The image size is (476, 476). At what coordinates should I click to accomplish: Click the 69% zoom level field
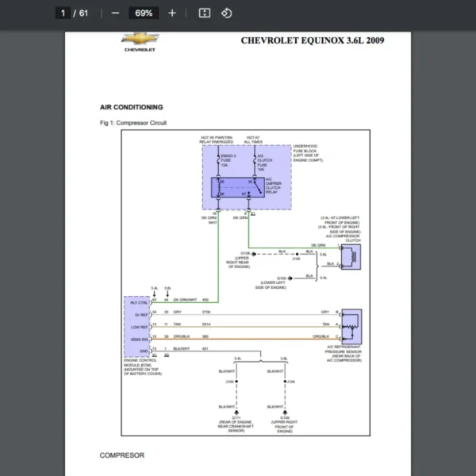(144, 13)
